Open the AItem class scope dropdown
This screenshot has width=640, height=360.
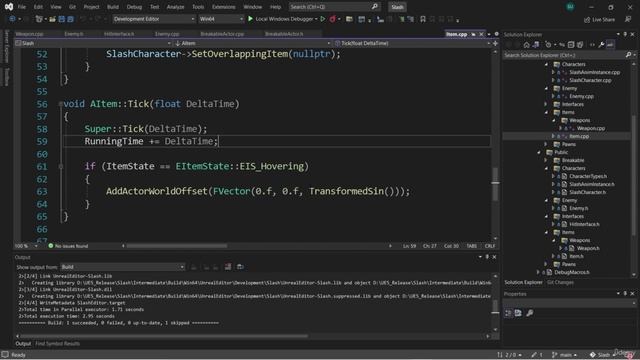(x=252, y=43)
